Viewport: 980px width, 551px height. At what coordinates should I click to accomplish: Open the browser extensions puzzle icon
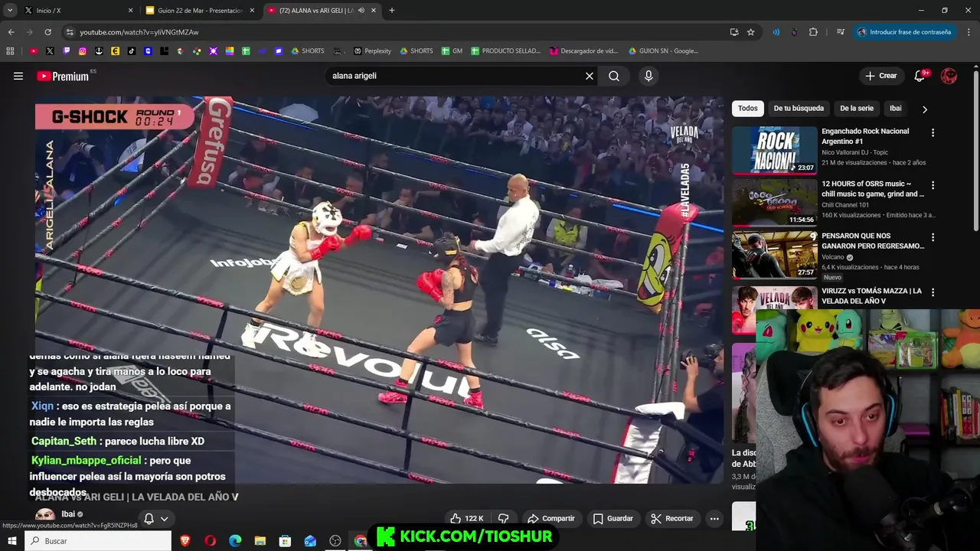pos(813,32)
